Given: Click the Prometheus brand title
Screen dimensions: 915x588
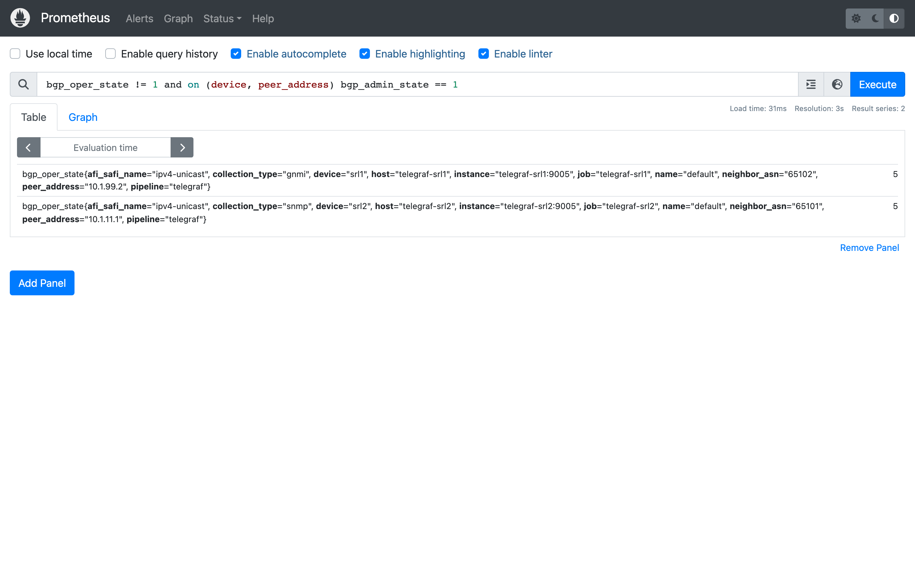Looking at the screenshot, I should [75, 18].
